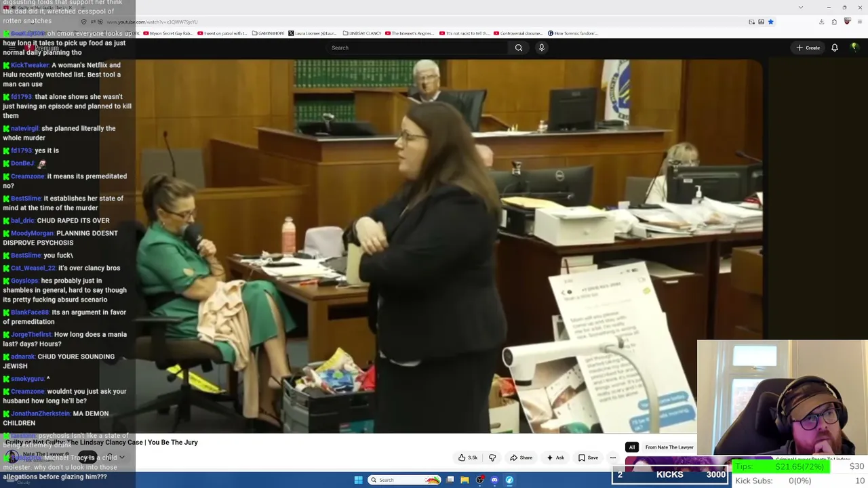
Task: Click the YouTube Create button
Action: [x=808, y=47]
